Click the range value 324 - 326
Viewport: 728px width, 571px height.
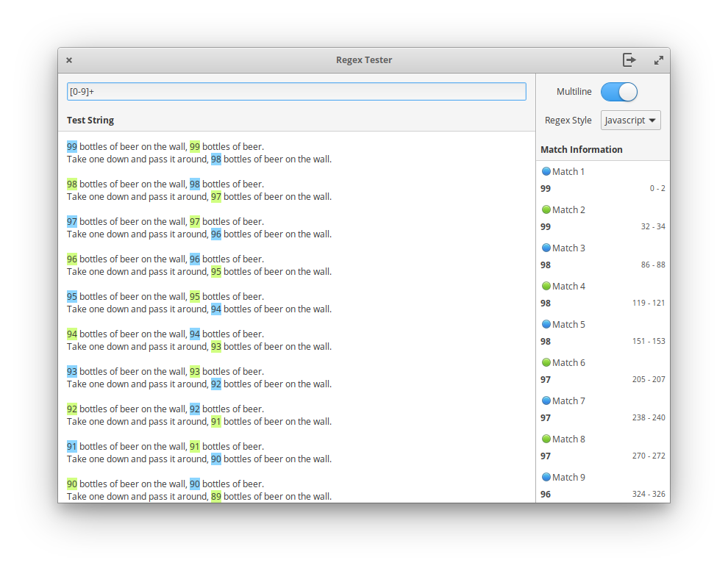(649, 494)
